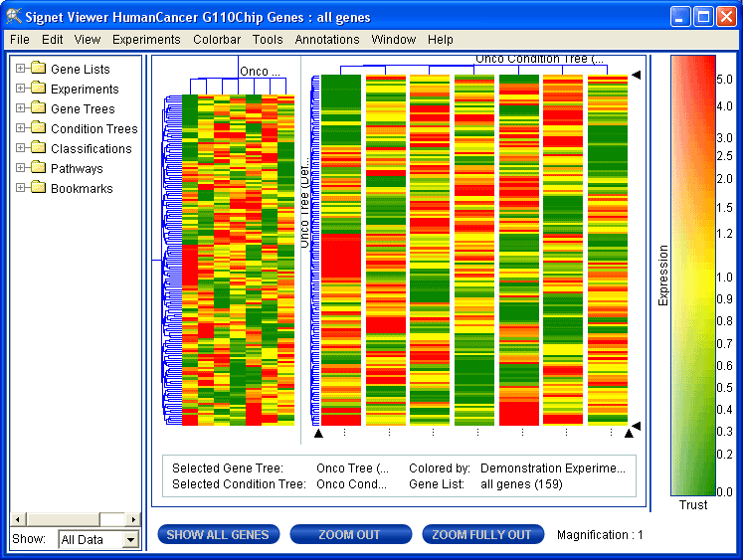Screen dimensions: 743x560
Task: Click the black triangle marker at heatmap bottom-left
Action: 319,433
